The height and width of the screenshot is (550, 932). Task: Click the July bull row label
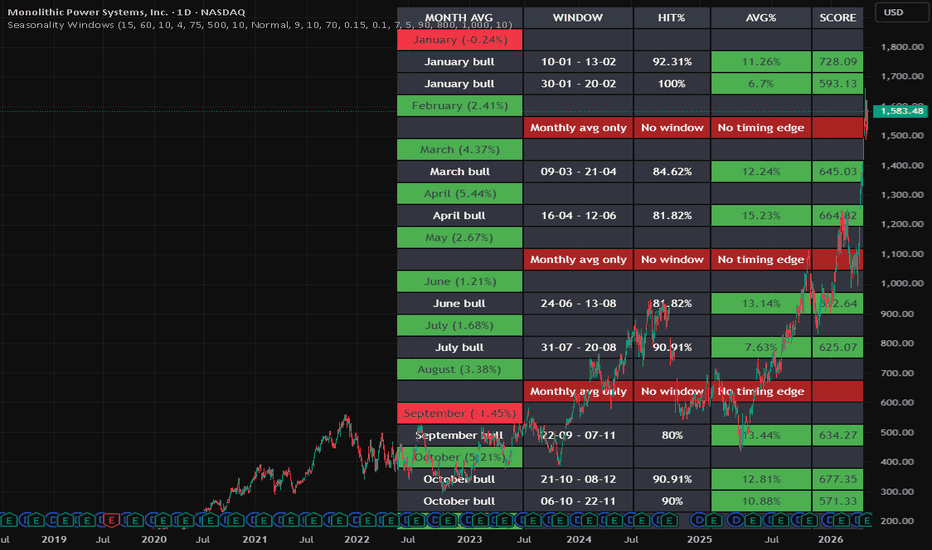pos(459,348)
